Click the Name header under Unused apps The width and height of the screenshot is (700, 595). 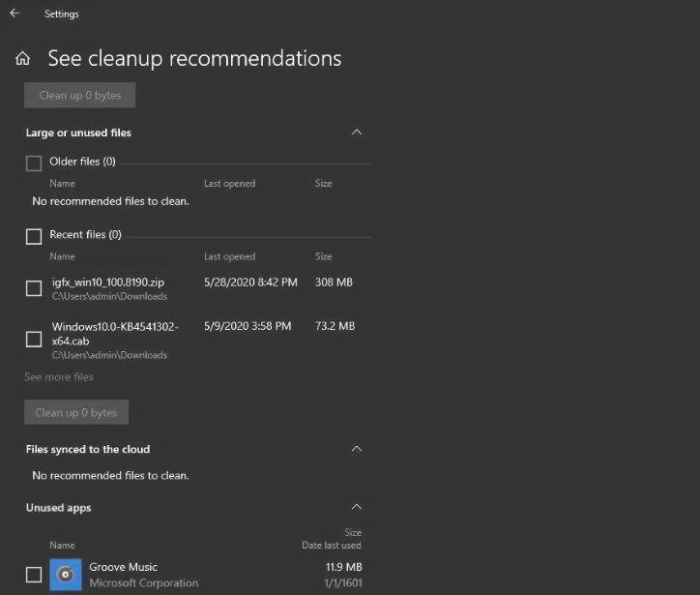click(x=62, y=545)
